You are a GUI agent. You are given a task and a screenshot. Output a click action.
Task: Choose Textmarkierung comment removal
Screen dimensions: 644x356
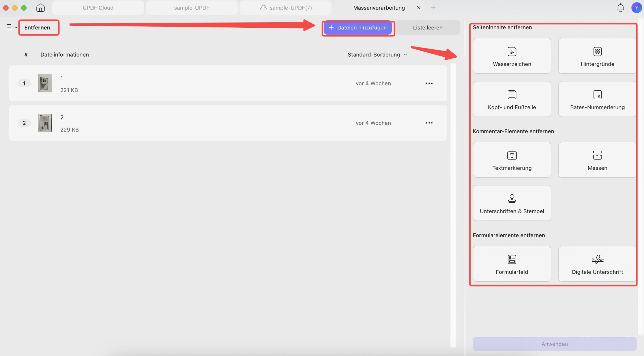click(512, 160)
